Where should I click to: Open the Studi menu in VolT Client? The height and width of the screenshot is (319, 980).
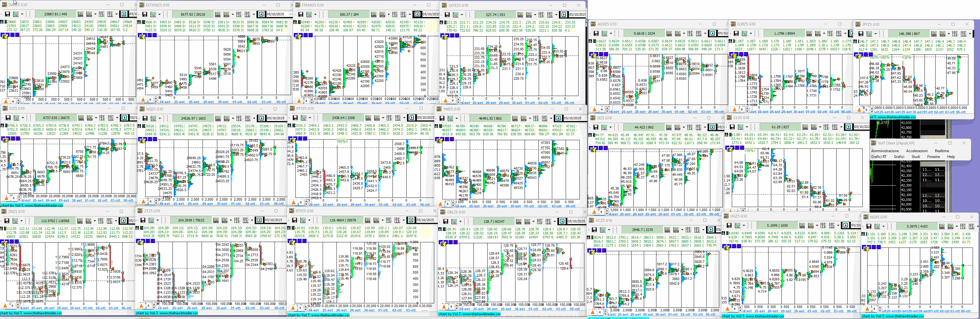pos(915,156)
